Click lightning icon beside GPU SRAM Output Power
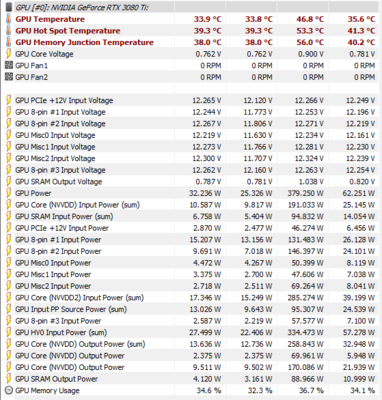This screenshot has width=382, height=400. click(9, 379)
